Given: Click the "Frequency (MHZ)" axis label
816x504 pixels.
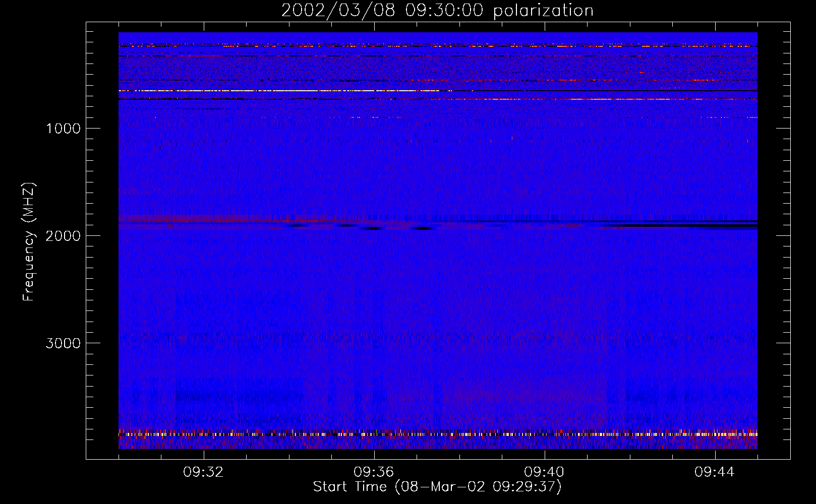Looking at the screenshot, I should pos(29,242).
